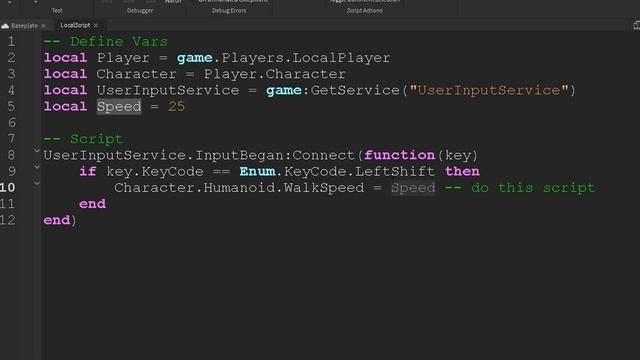Close the Baseplate tab
Viewport: 640px width, 360px height.
tap(43, 26)
